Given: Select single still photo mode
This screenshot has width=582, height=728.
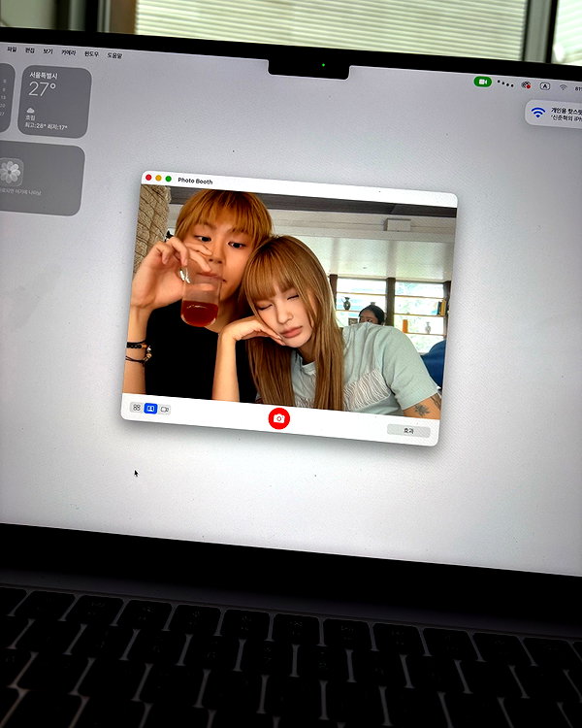Looking at the screenshot, I should 150,408.
